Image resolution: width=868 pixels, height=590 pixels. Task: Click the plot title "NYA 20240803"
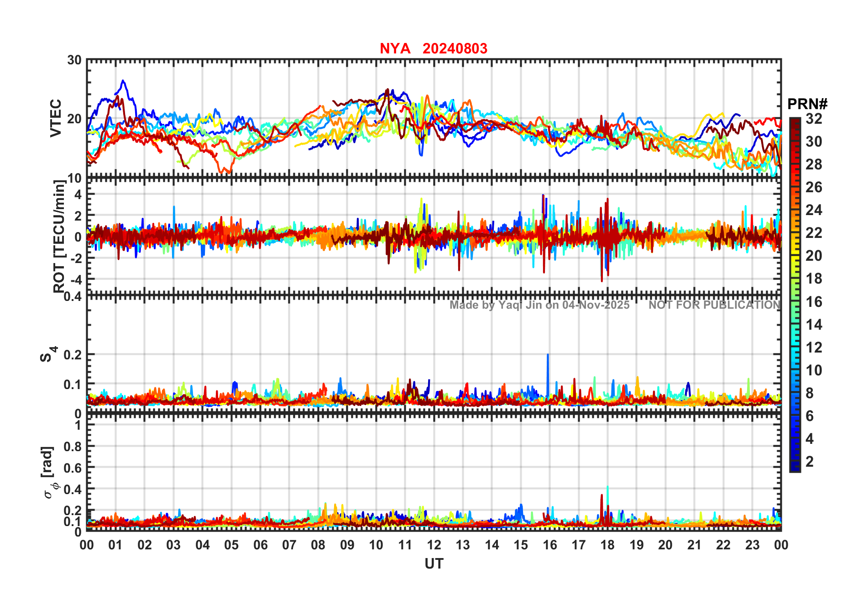tap(434, 48)
